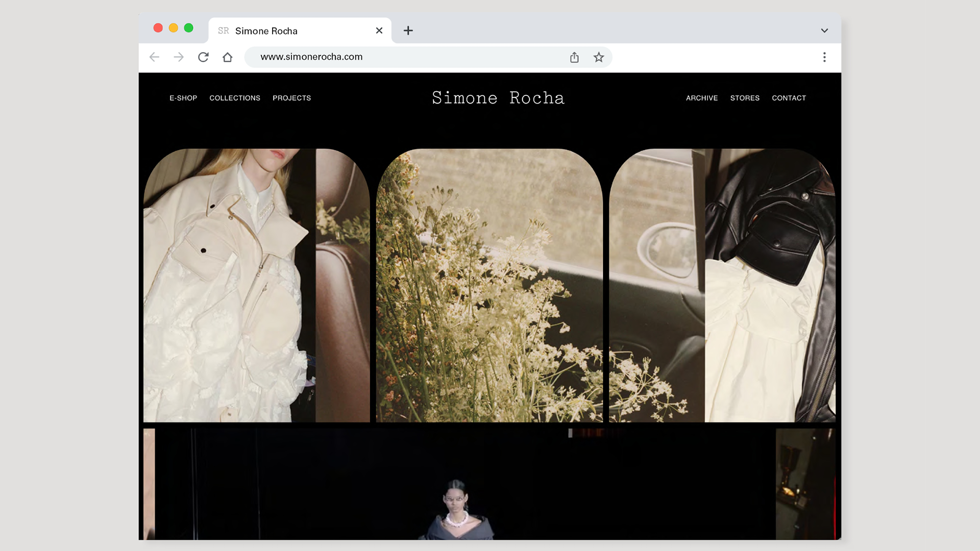Expand the tab list chevron

pyautogui.click(x=824, y=31)
